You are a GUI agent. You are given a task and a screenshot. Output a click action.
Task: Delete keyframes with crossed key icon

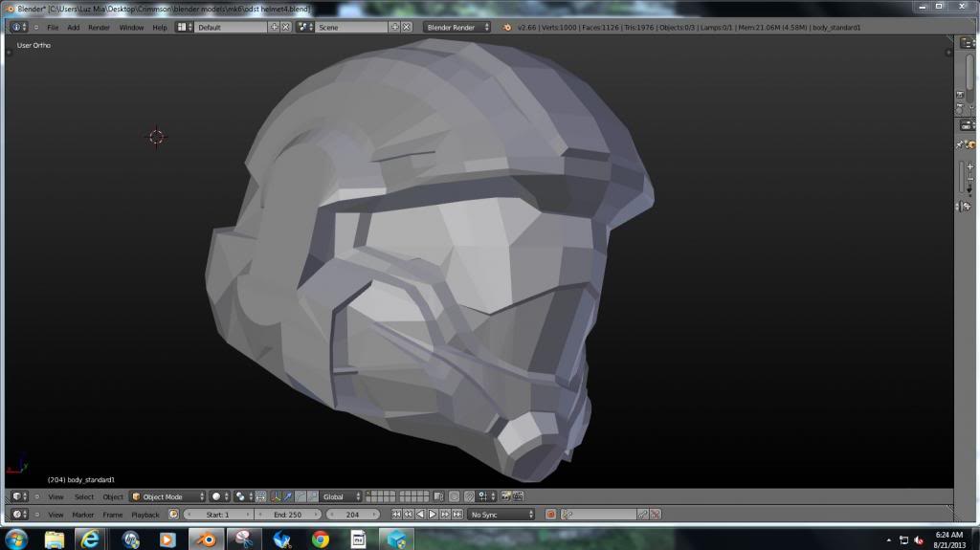[x=655, y=515]
